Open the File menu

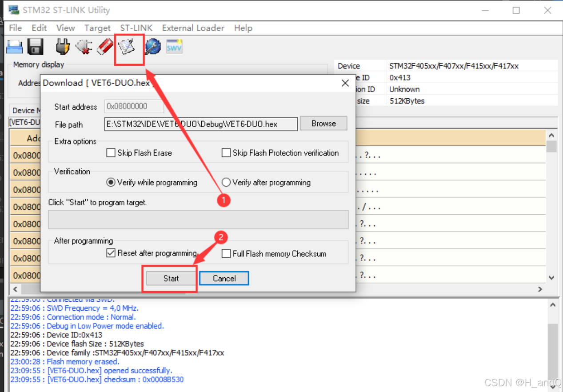coord(15,28)
